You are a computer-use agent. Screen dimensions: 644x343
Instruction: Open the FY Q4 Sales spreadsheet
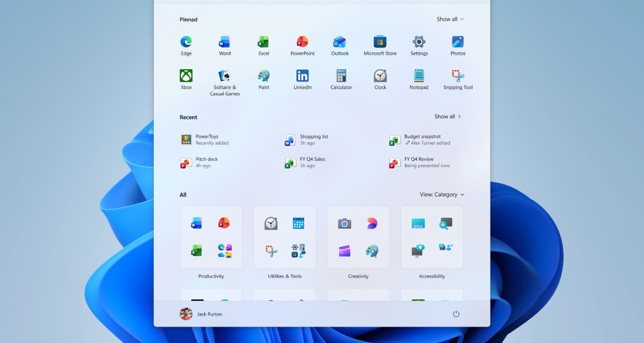coord(305,162)
